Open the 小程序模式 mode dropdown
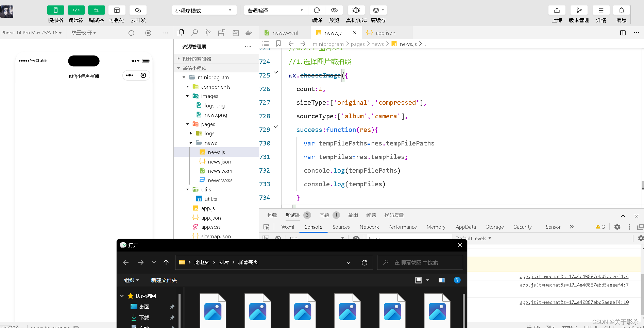644x328 pixels. (x=204, y=10)
